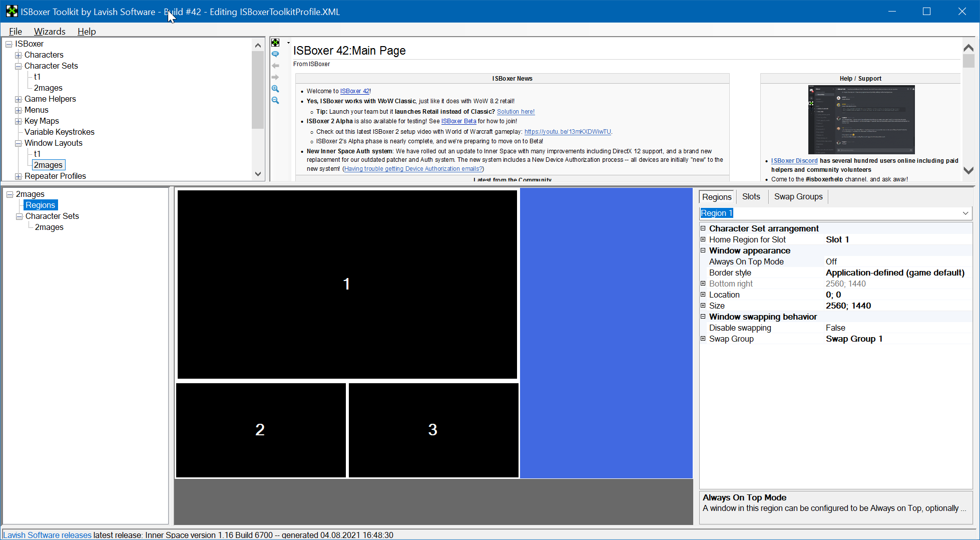
Task: Expand the Home Region for Slot property
Action: click(703, 239)
